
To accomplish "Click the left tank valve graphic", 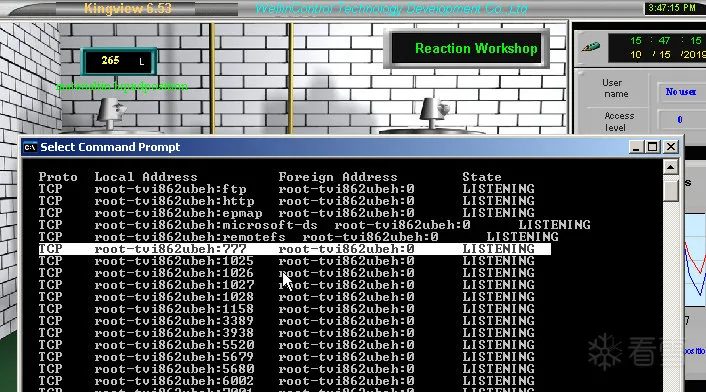I will click(x=111, y=113).
